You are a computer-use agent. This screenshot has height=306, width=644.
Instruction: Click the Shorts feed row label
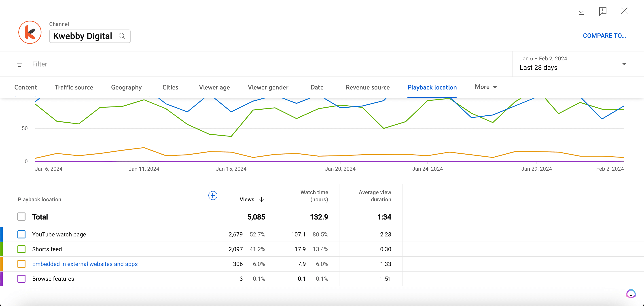pyautogui.click(x=47, y=249)
